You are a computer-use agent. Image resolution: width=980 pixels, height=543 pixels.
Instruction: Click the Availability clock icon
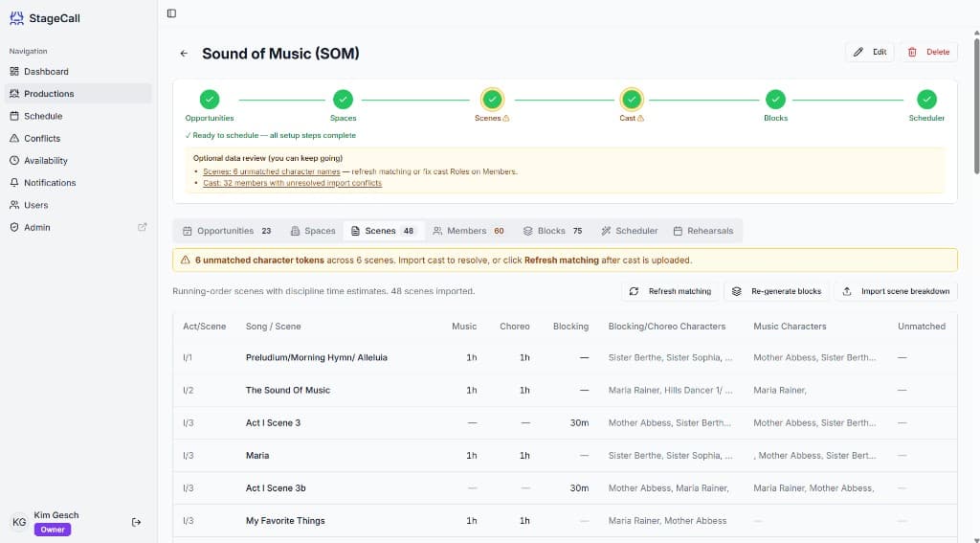(14, 160)
